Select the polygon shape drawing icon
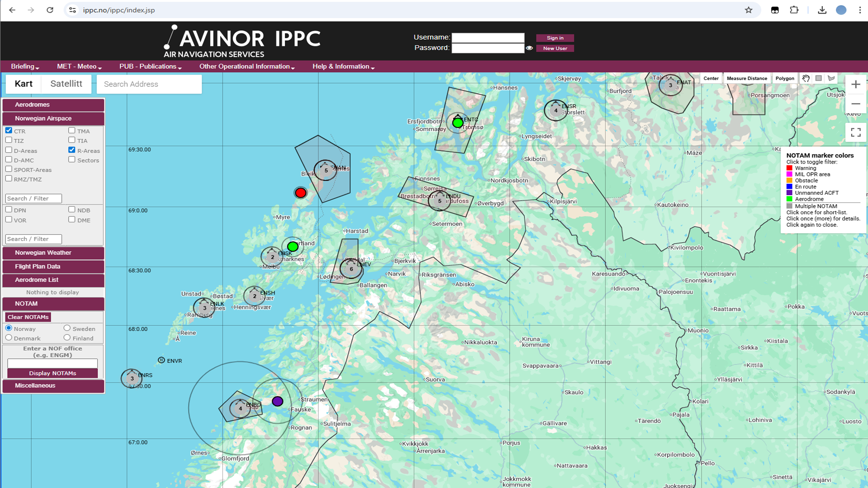This screenshot has height=488, width=868. (x=831, y=78)
